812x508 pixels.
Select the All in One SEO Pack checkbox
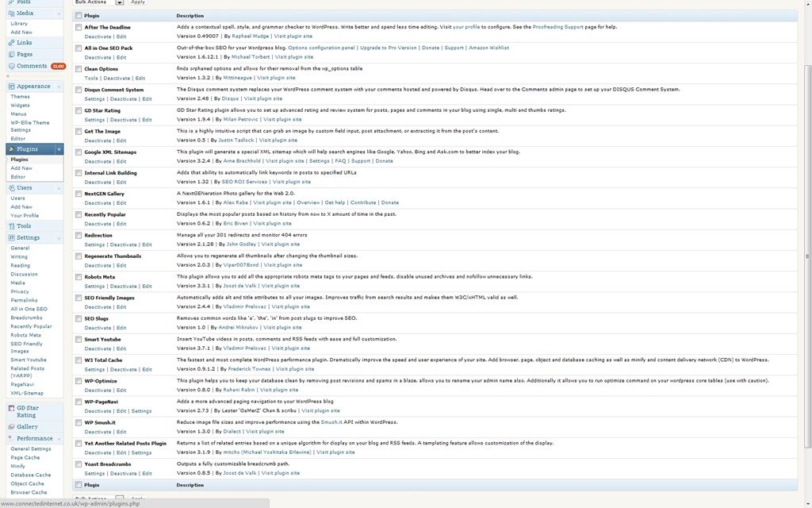point(79,48)
